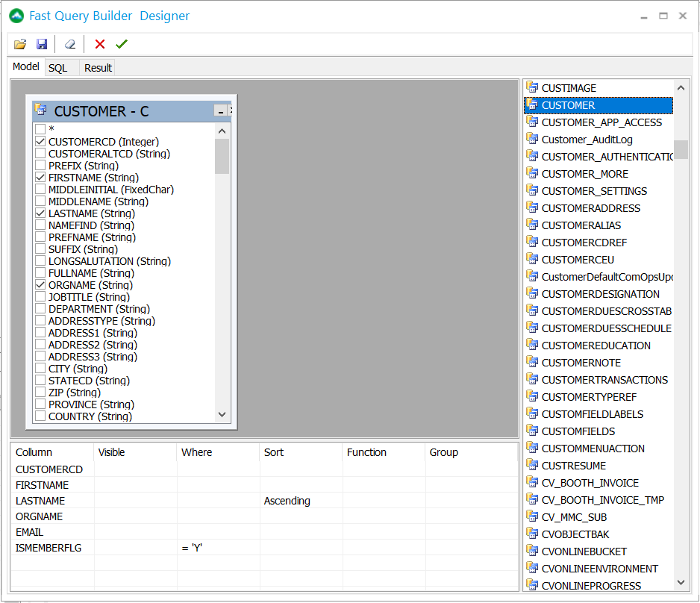Click the CUSTOMEREDUCATION table icon

(531, 345)
